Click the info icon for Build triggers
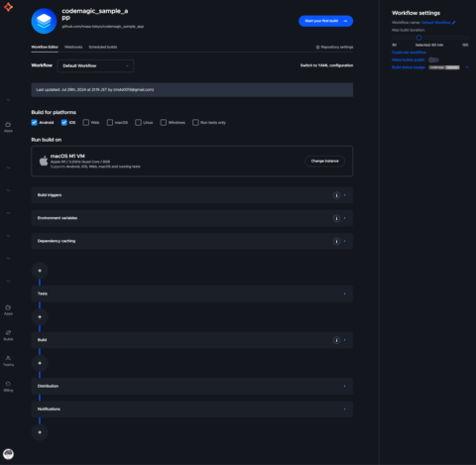This screenshot has height=465, width=476. tap(336, 195)
